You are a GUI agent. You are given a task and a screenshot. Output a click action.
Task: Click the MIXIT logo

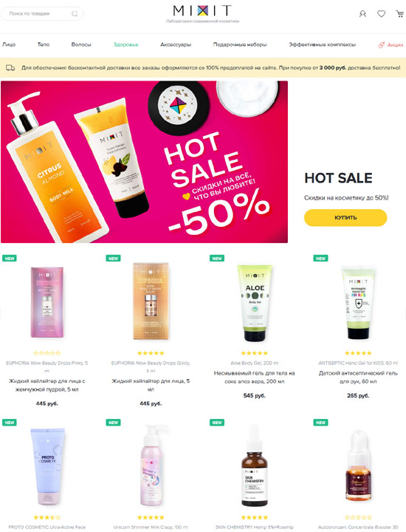[x=202, y=11]
